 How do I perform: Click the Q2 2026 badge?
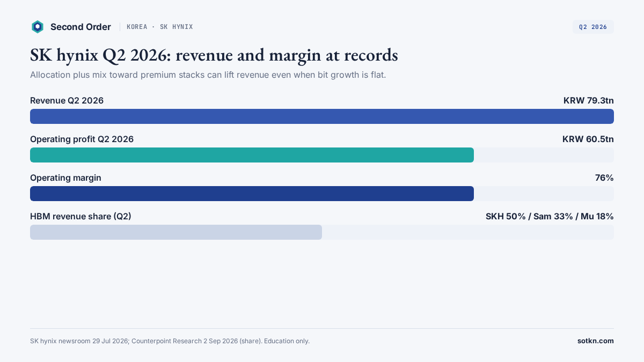click(x=593, y=27)
